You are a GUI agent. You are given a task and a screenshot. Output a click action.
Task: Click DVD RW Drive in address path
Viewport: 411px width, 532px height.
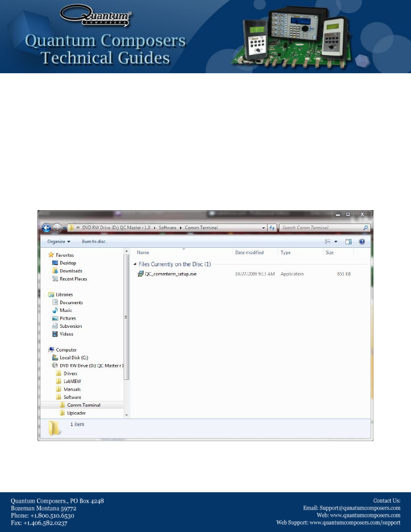[116, 227]
